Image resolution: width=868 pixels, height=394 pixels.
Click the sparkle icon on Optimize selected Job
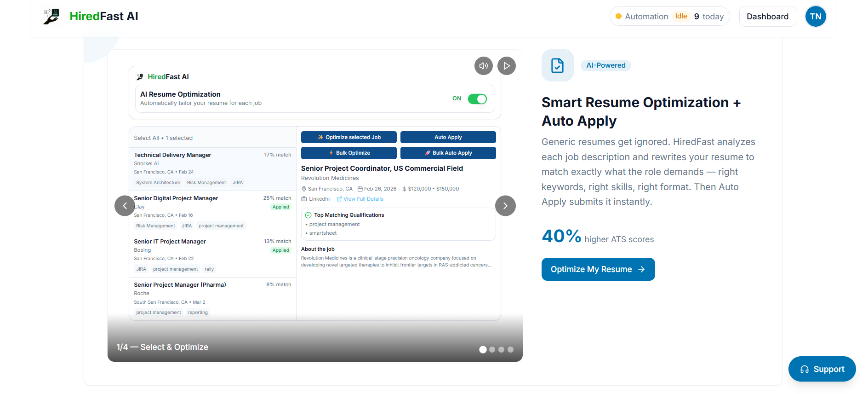pyautogui.click(x=320, y=137)
